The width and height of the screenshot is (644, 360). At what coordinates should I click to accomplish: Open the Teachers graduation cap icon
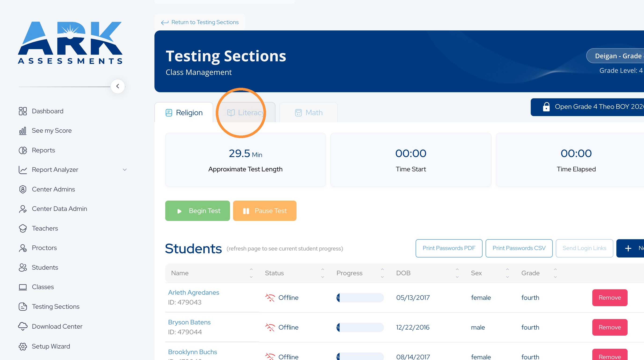(x=23, y=228)
